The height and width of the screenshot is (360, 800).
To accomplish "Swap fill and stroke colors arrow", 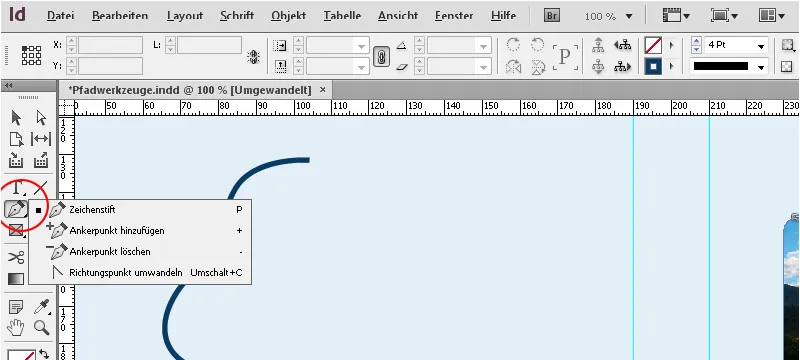I will tap(44, 353).
